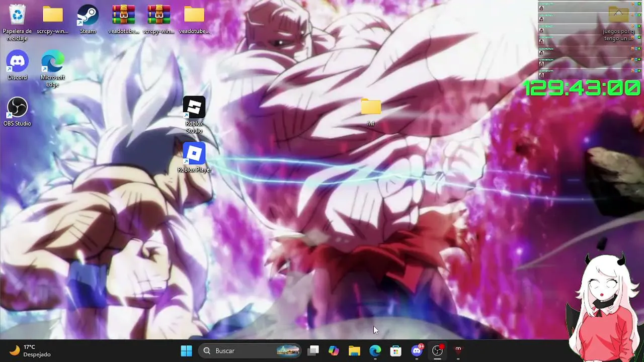Select the OBS Studio desktop shortcut
The width and height of the screenshot is (644, 362).
tap(18, 112)
